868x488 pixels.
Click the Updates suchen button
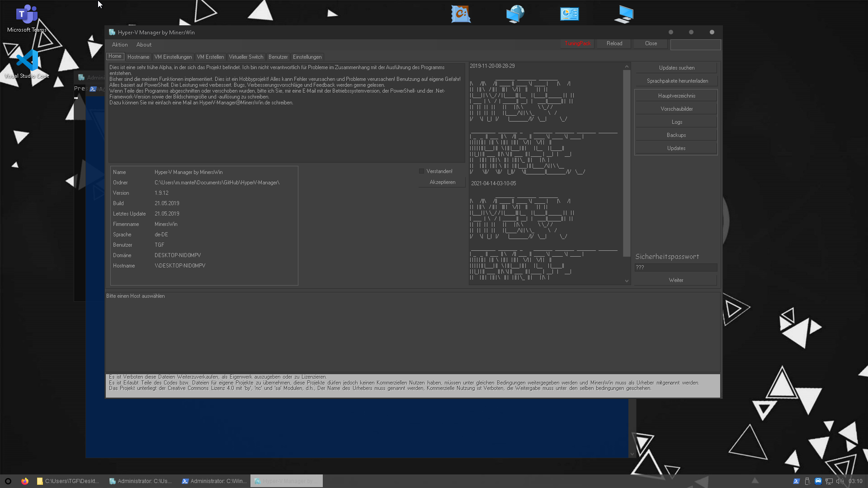[676, 68]
